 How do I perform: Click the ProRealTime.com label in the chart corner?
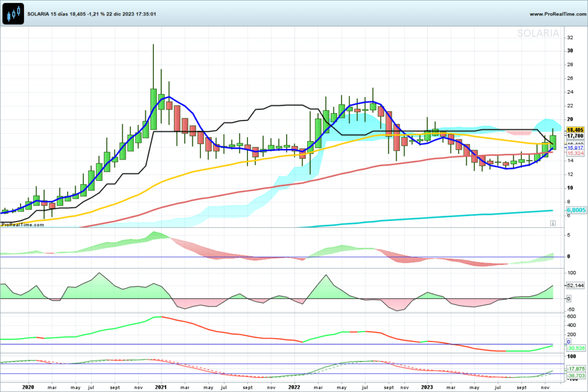pyautogui.click(x=22, y=225)
